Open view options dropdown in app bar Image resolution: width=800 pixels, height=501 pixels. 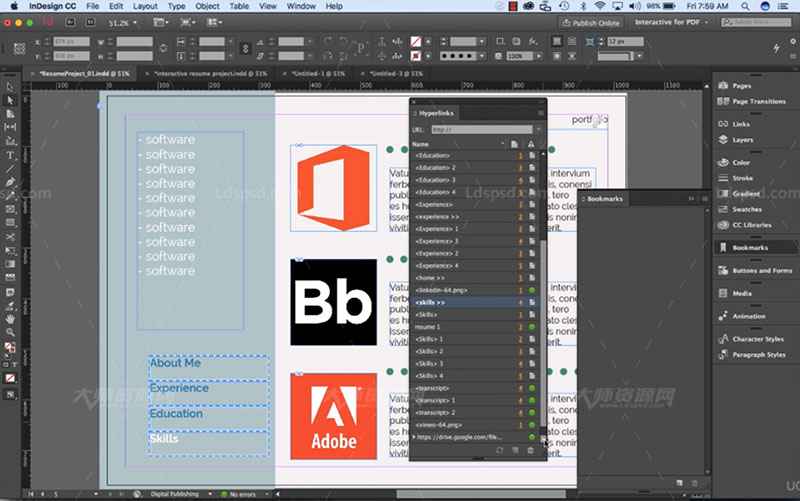[x=161, y=22]
